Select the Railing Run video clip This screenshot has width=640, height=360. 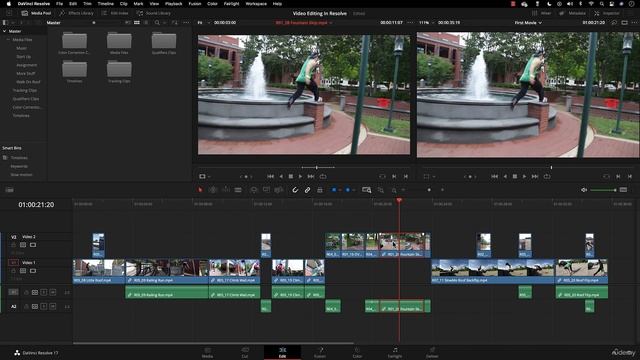pos(167,271)
